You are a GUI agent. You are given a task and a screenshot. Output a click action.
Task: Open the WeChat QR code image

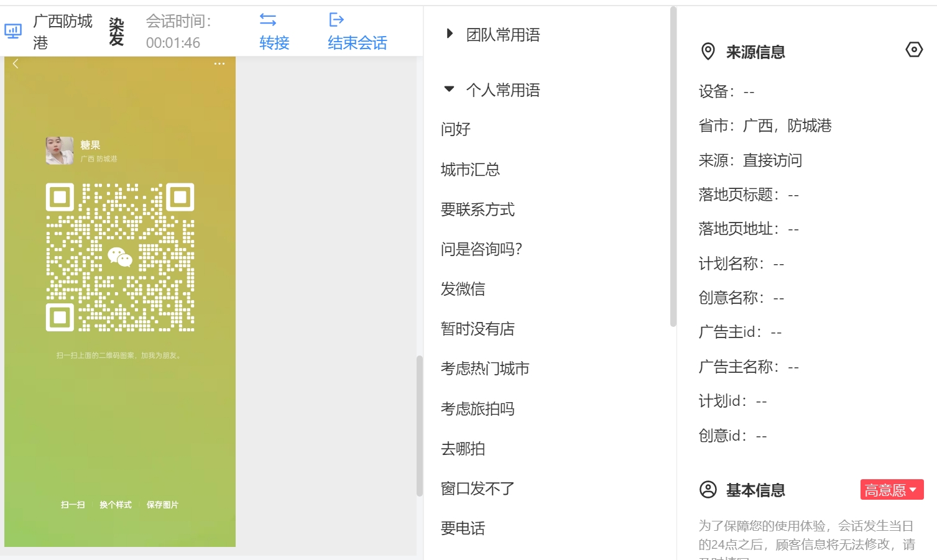(x=120, y=257)
